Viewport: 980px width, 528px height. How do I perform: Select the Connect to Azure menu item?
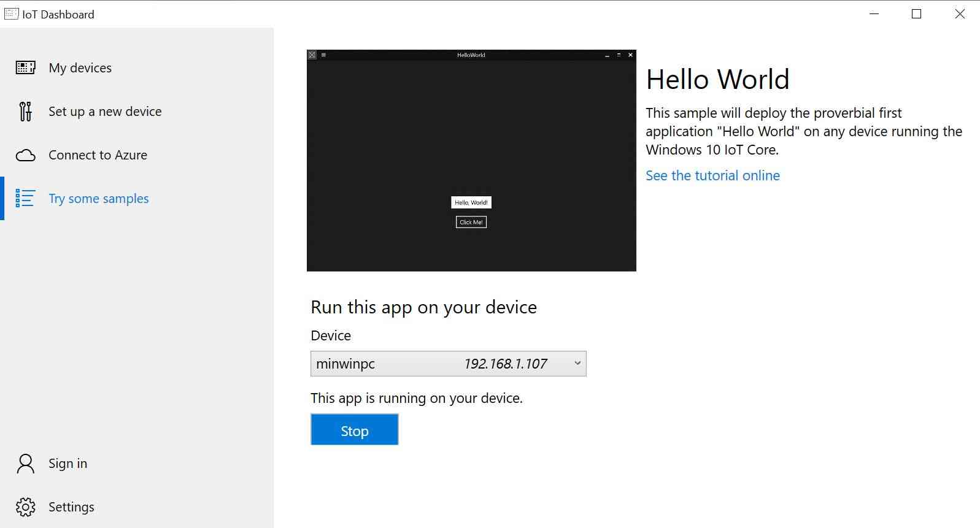click(137, 155)
